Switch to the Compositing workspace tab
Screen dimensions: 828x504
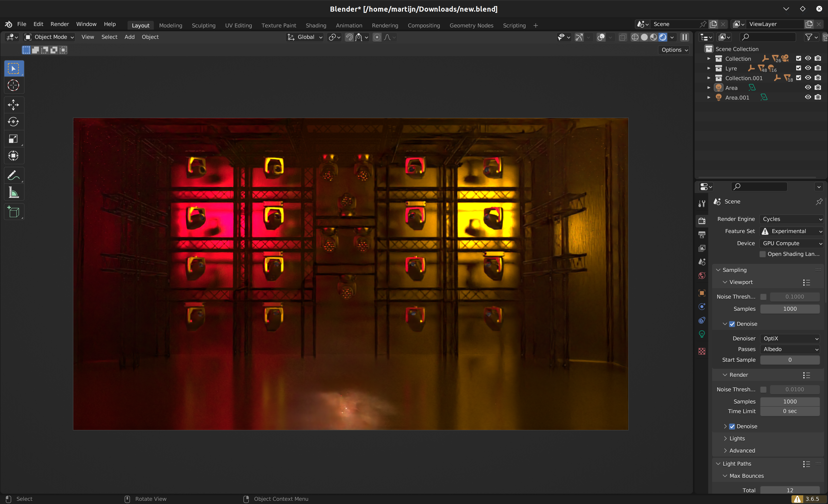[x=424, y=25]
